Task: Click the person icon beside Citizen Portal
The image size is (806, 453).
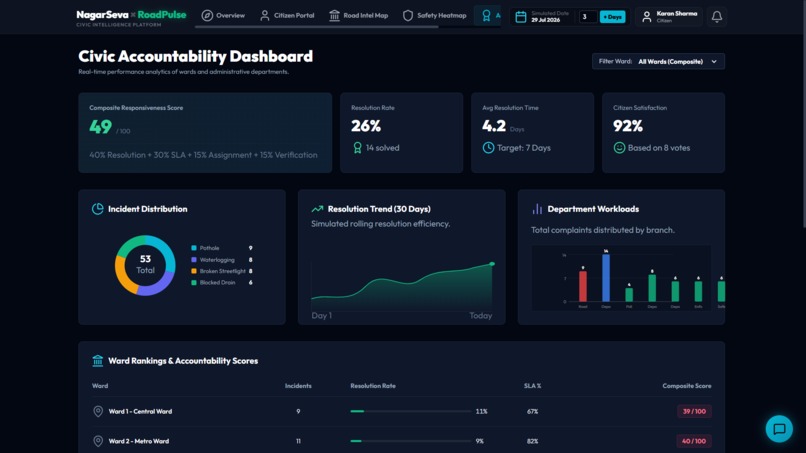Action: click(265, 15)
